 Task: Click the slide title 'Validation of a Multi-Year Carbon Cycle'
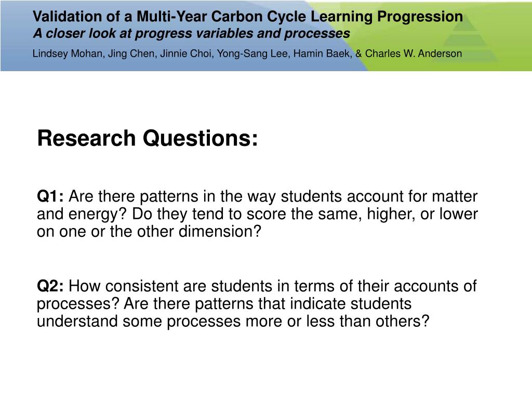point(170,16)
